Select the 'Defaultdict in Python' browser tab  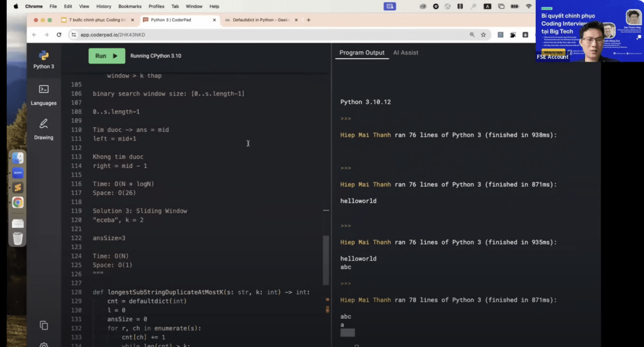pyautogui.click(x=261, y=19)
